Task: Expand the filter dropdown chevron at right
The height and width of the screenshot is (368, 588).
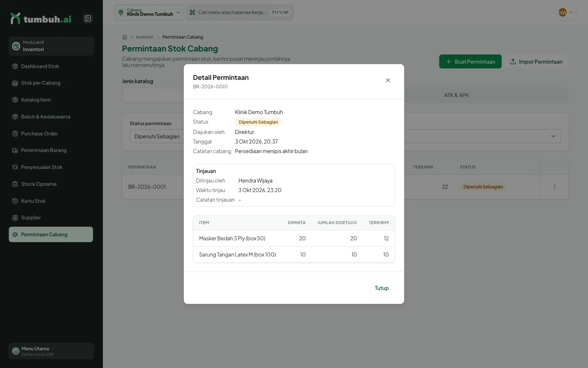Action: tap(553, 136)
